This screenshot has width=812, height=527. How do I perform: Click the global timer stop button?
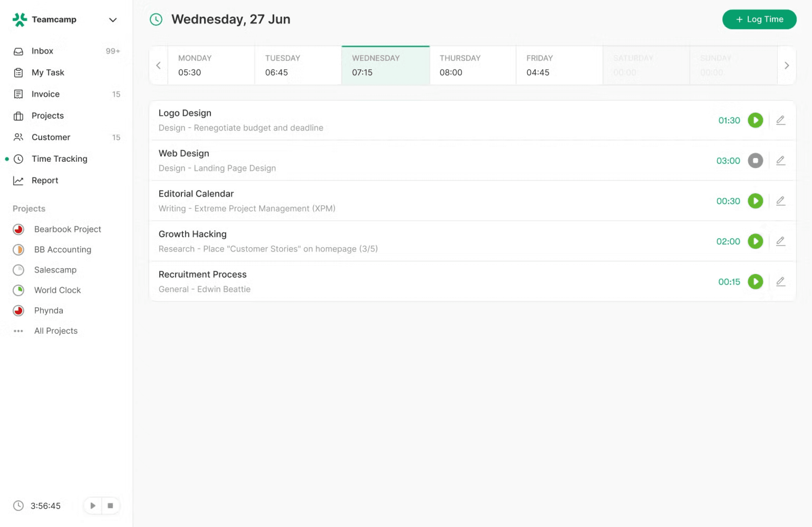click(x=110, y=506)
